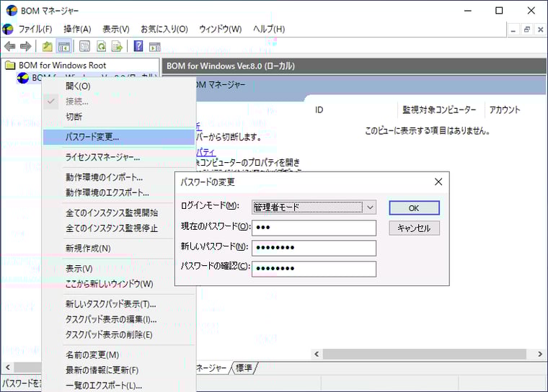Image resolution: width=548 pixels, height=392 pixels.
Task: Open the ヘルプ(H) menu
Action: (x=269, y=29)
